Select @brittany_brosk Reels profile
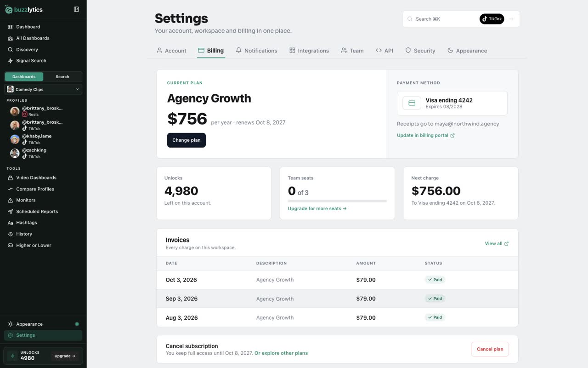Image resolution: width=588 pixels, height=368 pixels. click(43, 111)
